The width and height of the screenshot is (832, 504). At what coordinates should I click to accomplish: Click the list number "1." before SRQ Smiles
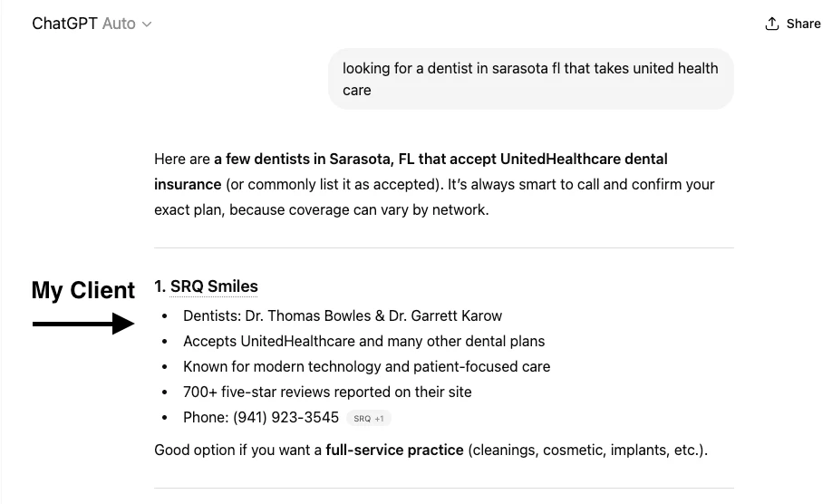tap(160, 286)
